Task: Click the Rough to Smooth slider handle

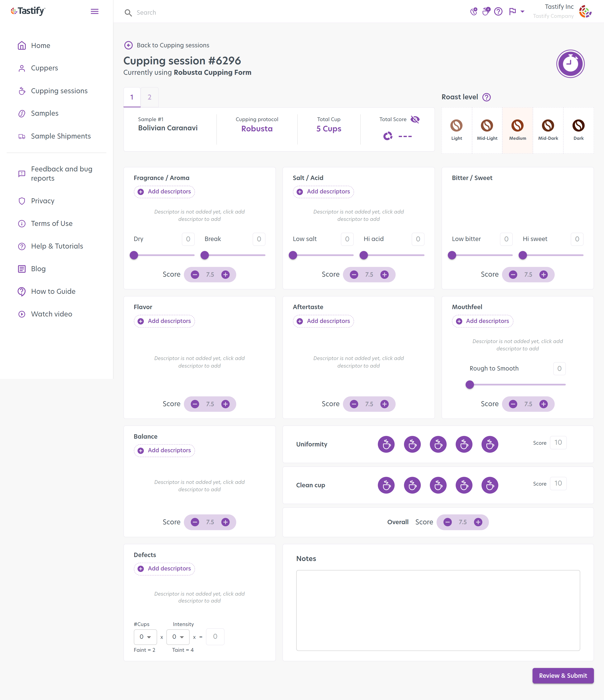Action: (470, 384)
